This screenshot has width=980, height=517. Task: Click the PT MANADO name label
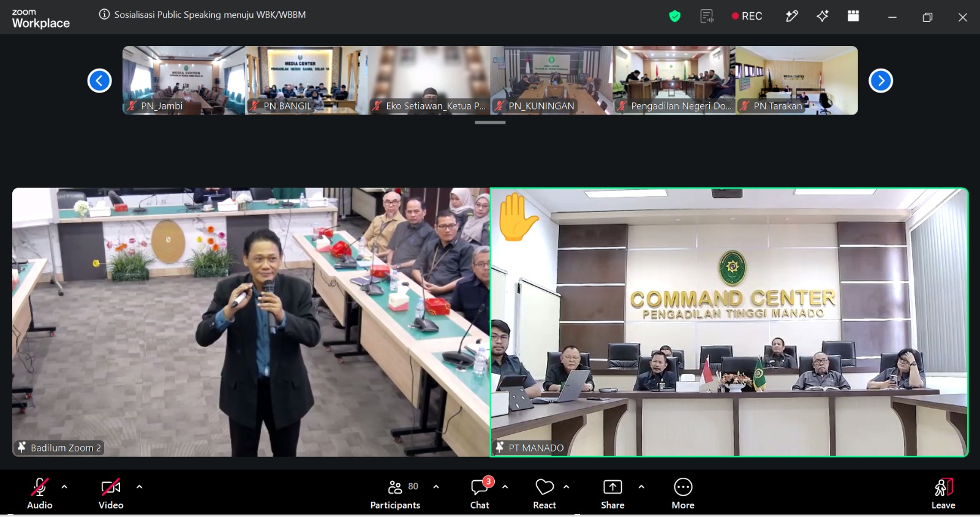point(529,448)
